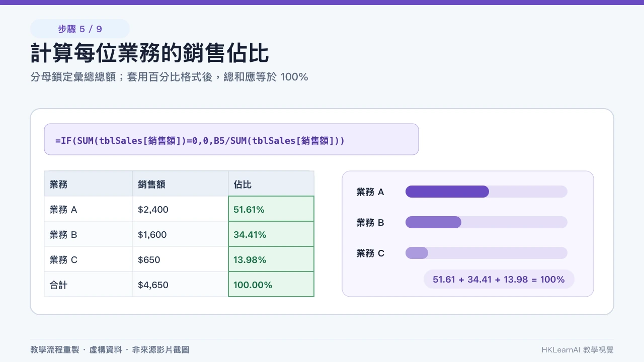Viewport: 644px width, 362px height.
Task: Click the $1,600 sales cell
Action: click(x=181, y=234)
